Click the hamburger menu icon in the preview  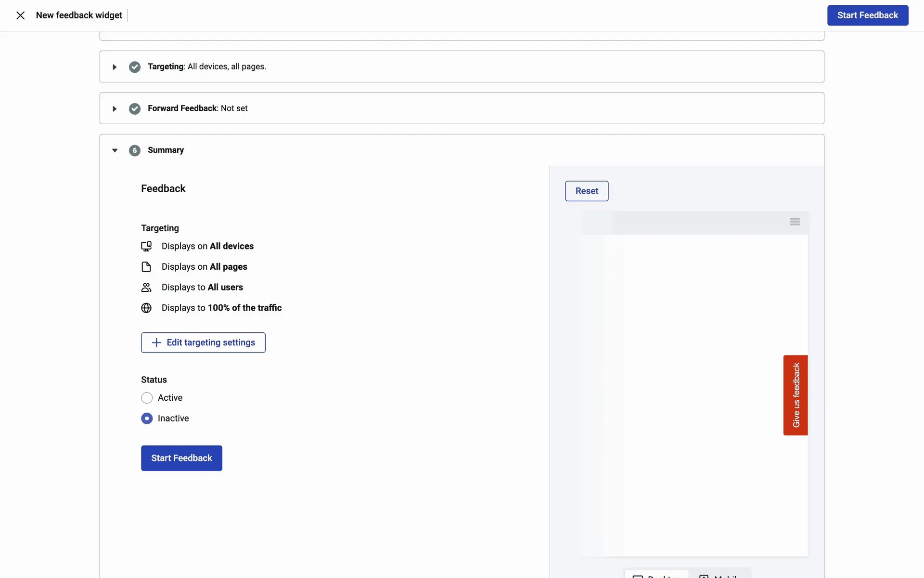[795, 222]
